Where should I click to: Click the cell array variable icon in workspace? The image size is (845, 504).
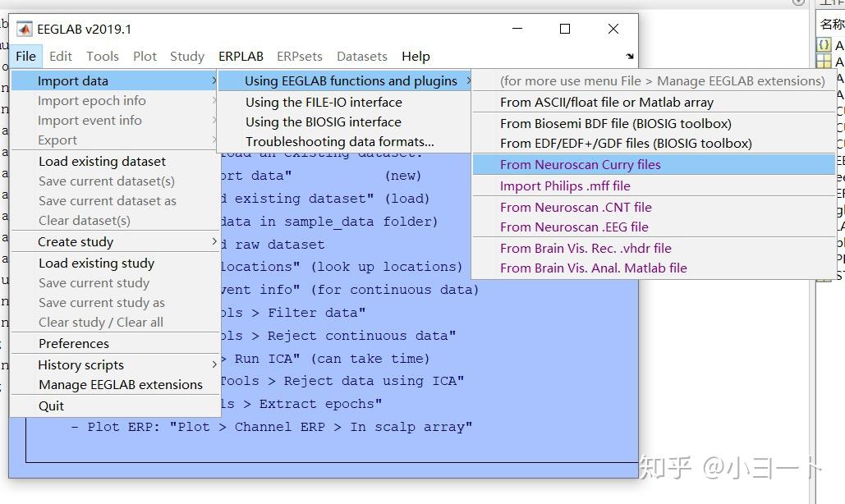(x=823, y=45)
